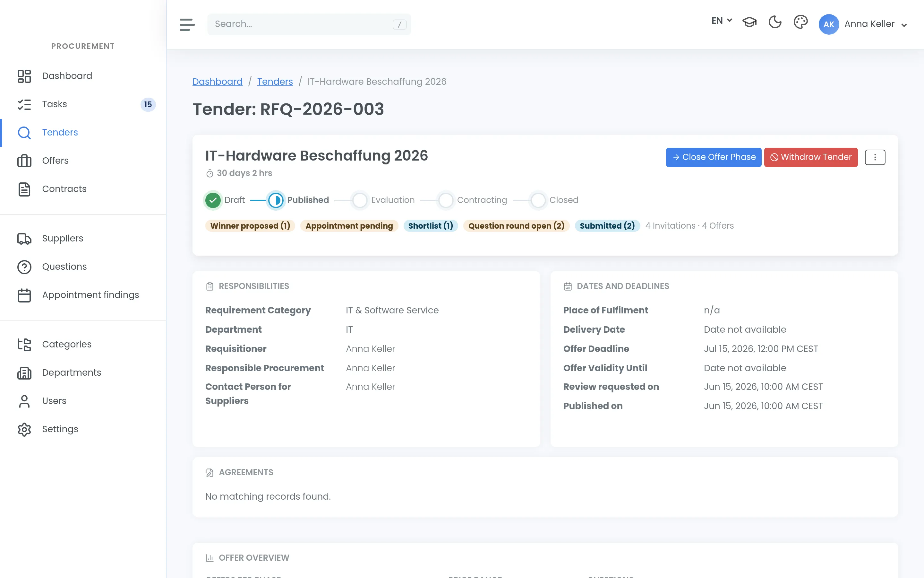Select the completed Draft step marker
Screen dimensions: 924x578
[x=213, y=200]
